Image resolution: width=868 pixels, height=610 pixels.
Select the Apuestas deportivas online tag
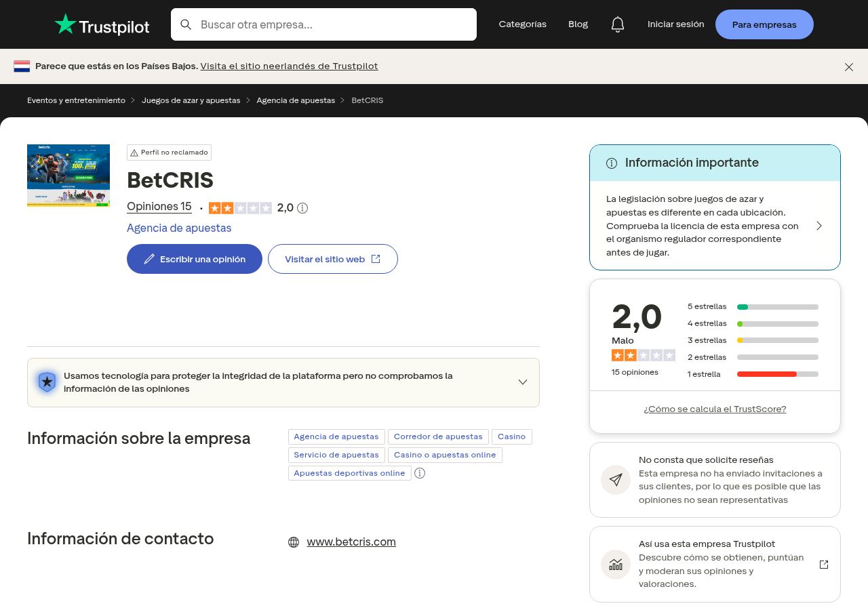[349, 473]
